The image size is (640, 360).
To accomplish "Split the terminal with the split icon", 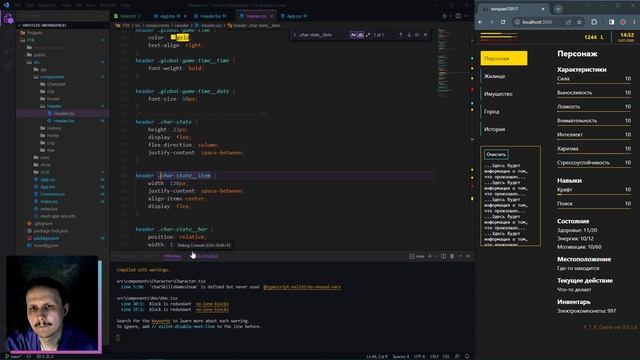I will pyautogui.click(x=443, y=256).
